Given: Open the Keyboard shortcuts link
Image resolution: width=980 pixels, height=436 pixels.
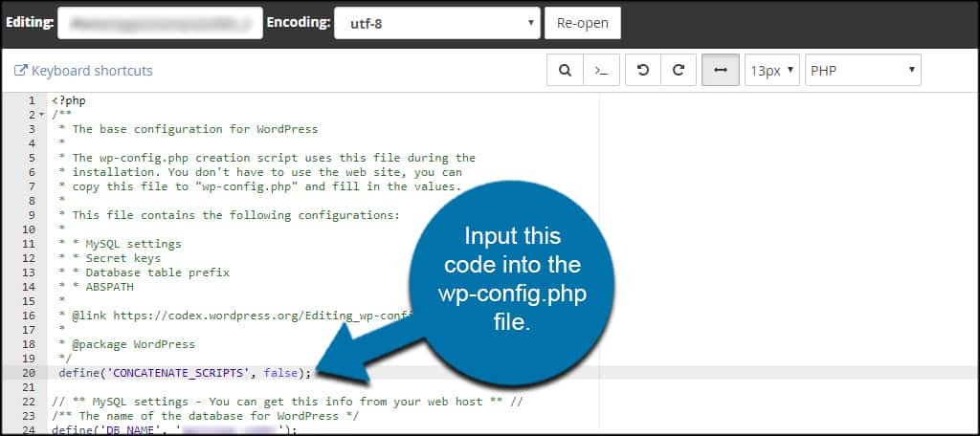Looking at the screenshot, I should pyautogui.click(x=92, y=71).
